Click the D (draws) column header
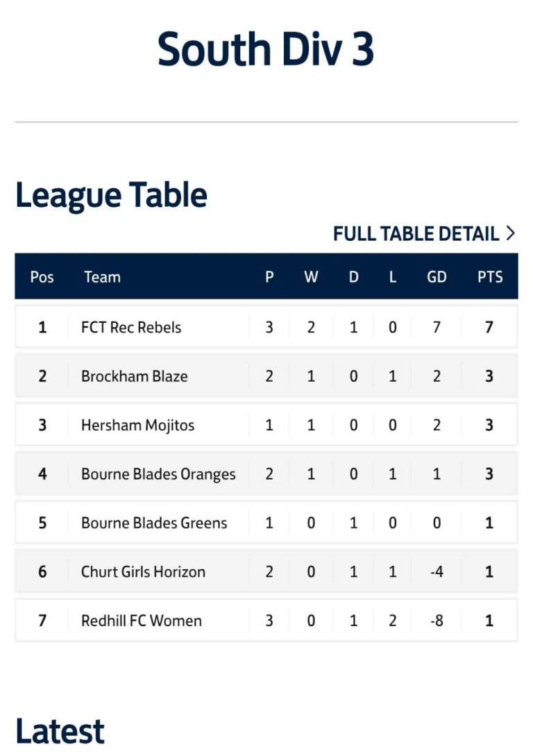Image resolution: width=533 pixels, height=756 pixels. click(x=353, y=277)
